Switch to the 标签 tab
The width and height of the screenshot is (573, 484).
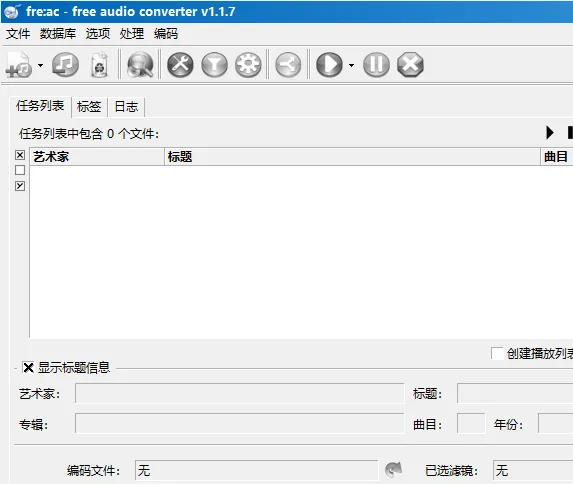[x=89, y=107]
